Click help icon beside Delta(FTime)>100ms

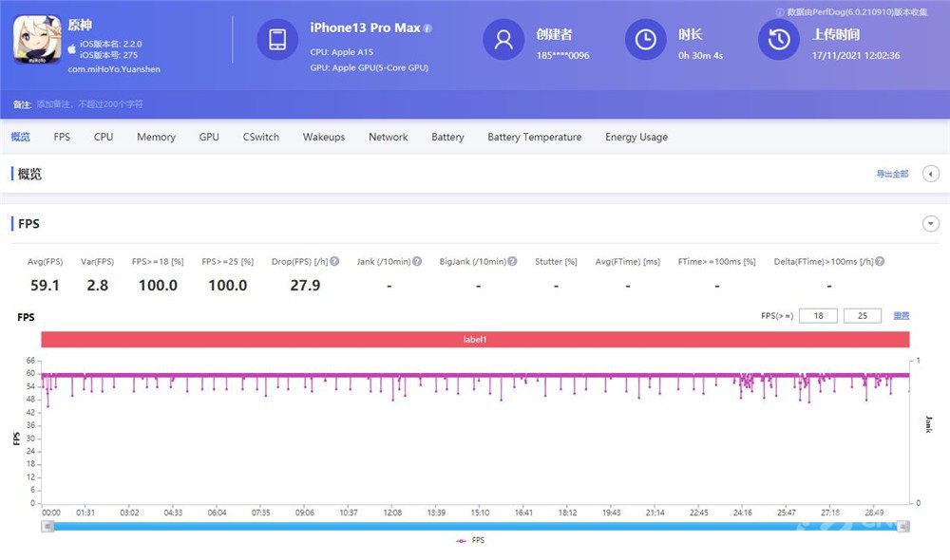coord(881,262)
